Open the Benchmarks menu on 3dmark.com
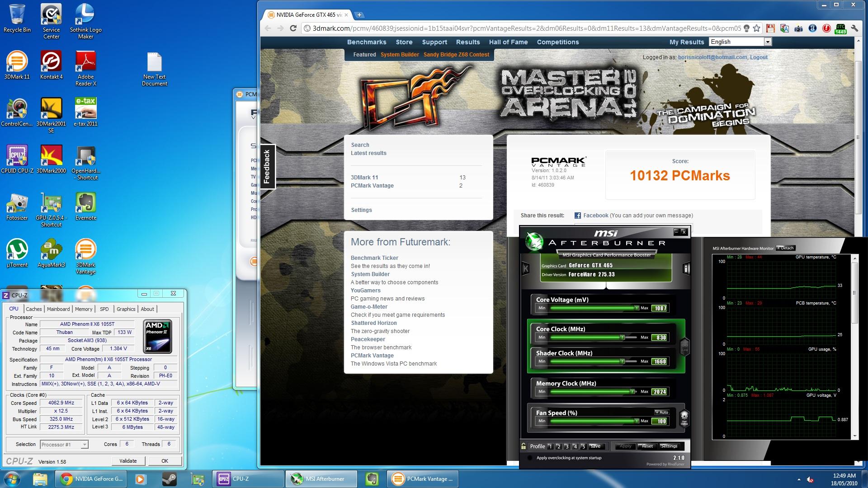 pyautogui.click(x=367, y=42)
